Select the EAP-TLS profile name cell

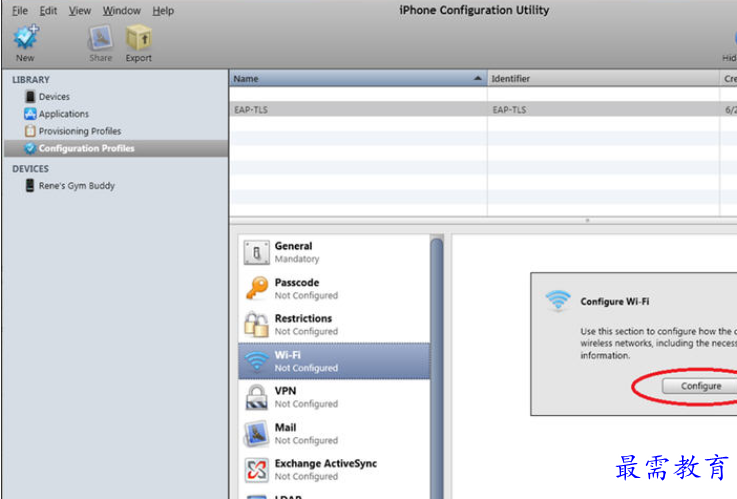[358, 109]
